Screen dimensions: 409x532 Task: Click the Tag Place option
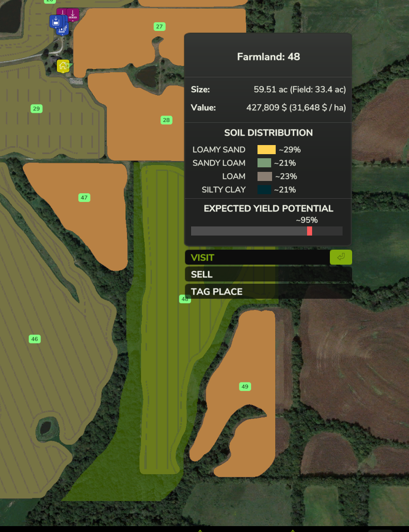click(268, 291)
